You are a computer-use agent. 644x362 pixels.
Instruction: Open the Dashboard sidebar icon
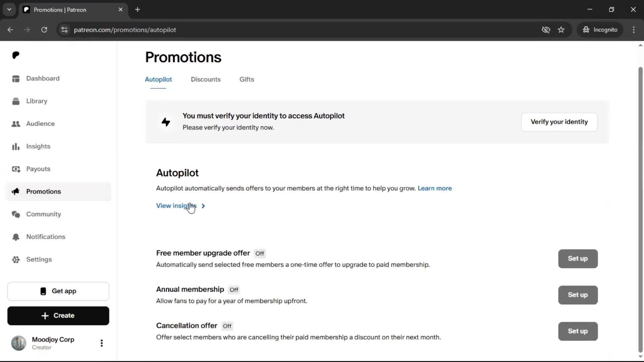(16, 78)
